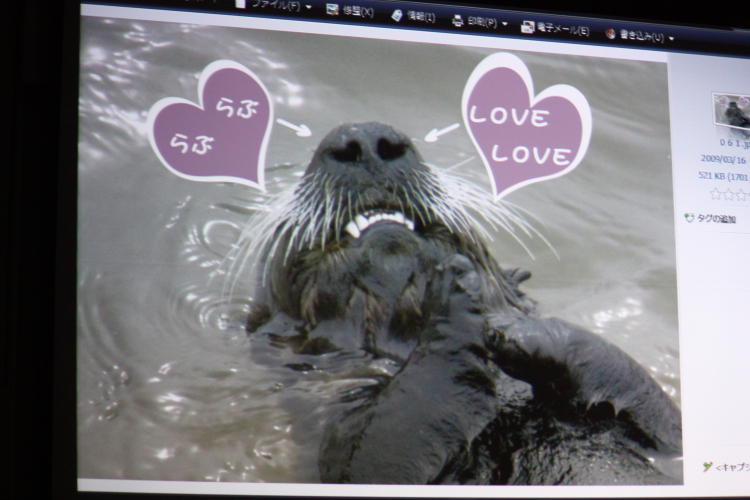The height and width of the screenshot is (500, 750).
Task: Click the add-tag icon
Action: pyautogui.click(x=689, y=218)
